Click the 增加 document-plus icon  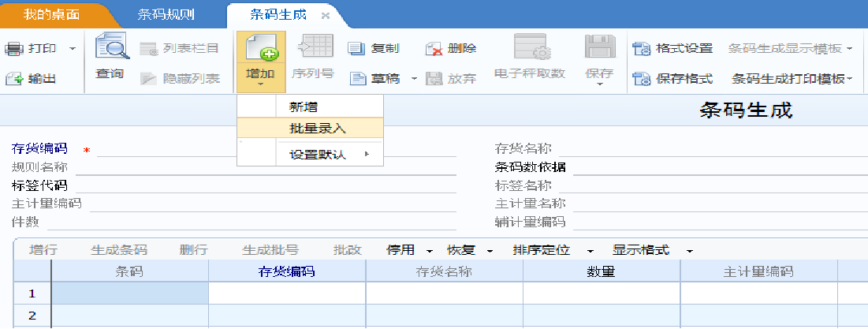click(x=261, y=47)
